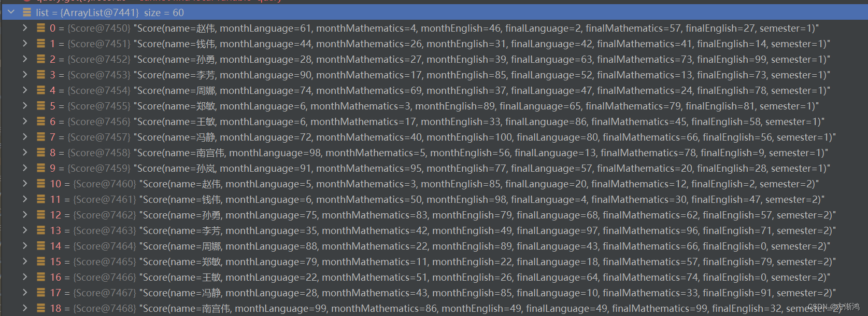868x316 pixels.
Task: Click the object icon of element 10
Action: (41, 184)
